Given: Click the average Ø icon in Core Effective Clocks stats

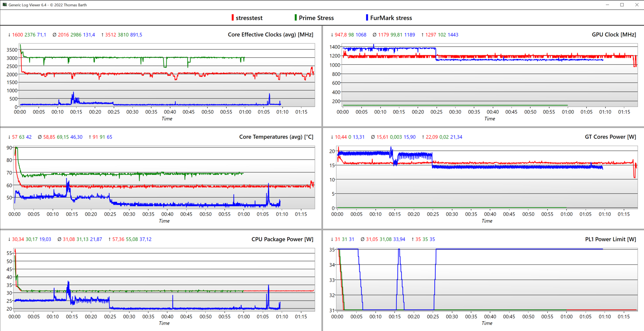Looking at the screenshot, I should (x=54, y=35).
